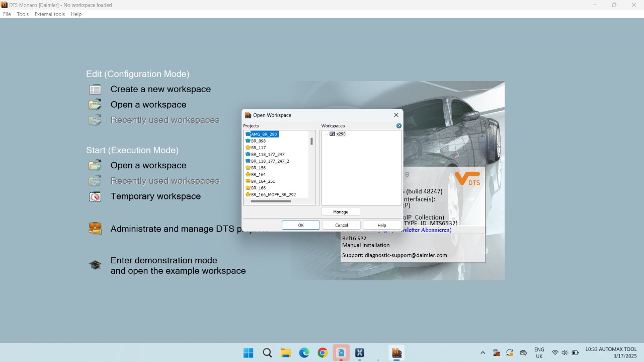
Task: Click the Projects list horizontal scrollbar thumb
Action: tap(271, 201)
